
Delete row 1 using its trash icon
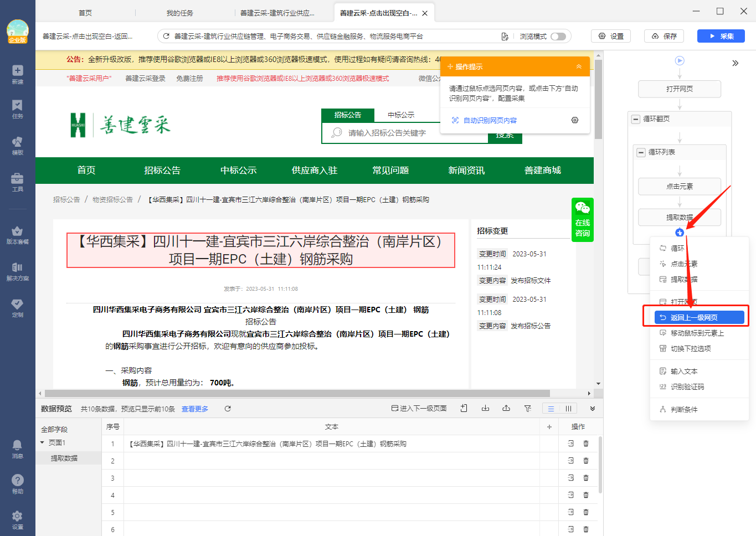click(x=585, y=444)
